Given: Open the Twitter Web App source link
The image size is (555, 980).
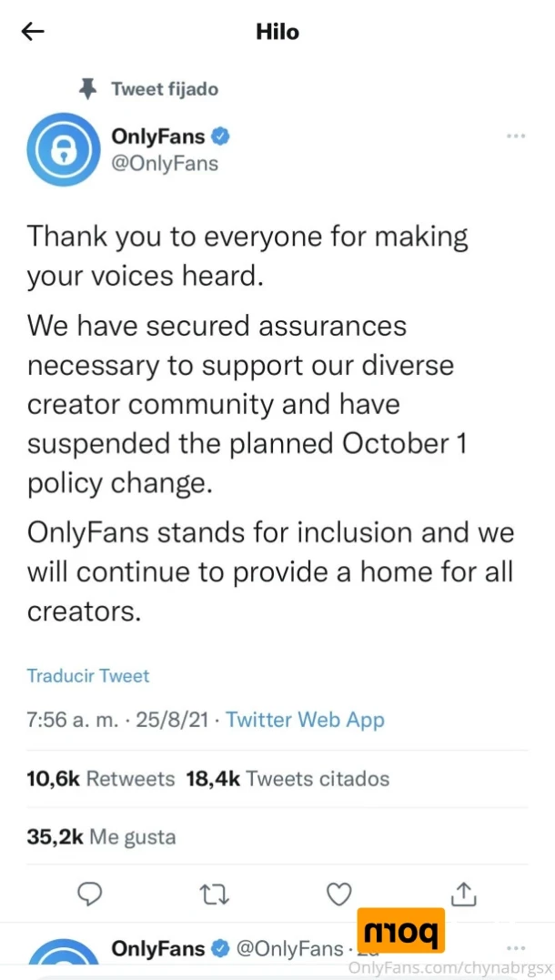Looking at the screenshot, I should (305, 720).
